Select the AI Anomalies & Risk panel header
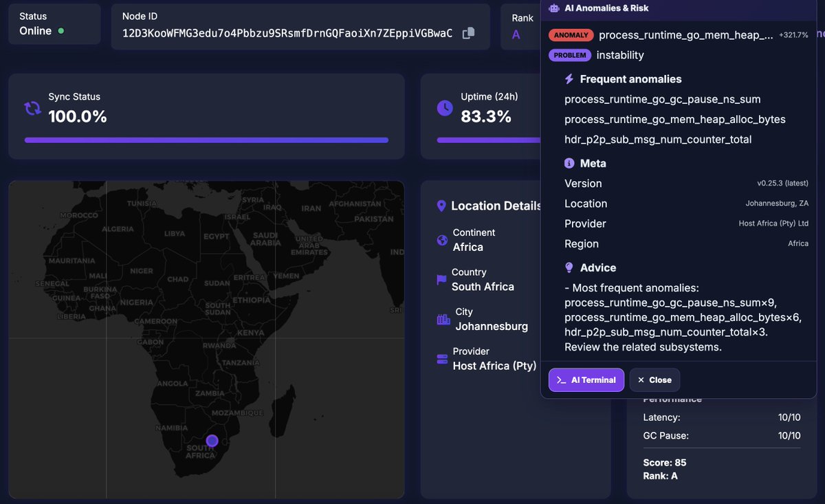Image resolution: width=825 pixels, height=504 pixels. pyautogui.click(x=605, y=8)
